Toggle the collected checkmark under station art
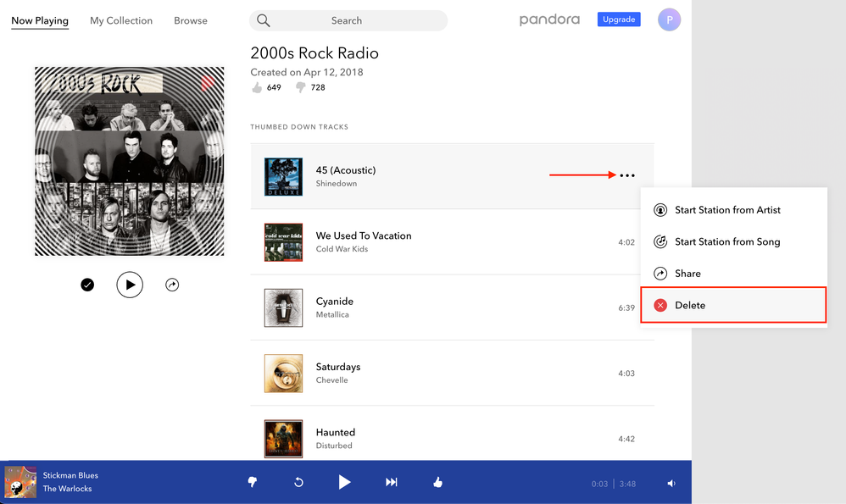 [87, 285]
